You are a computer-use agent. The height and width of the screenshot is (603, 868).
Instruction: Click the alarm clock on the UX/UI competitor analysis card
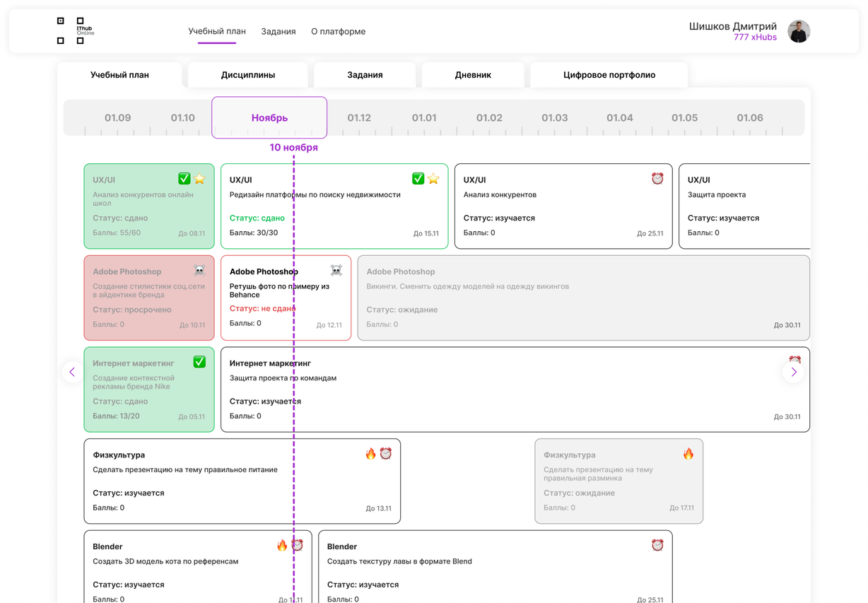click(657, 179)
